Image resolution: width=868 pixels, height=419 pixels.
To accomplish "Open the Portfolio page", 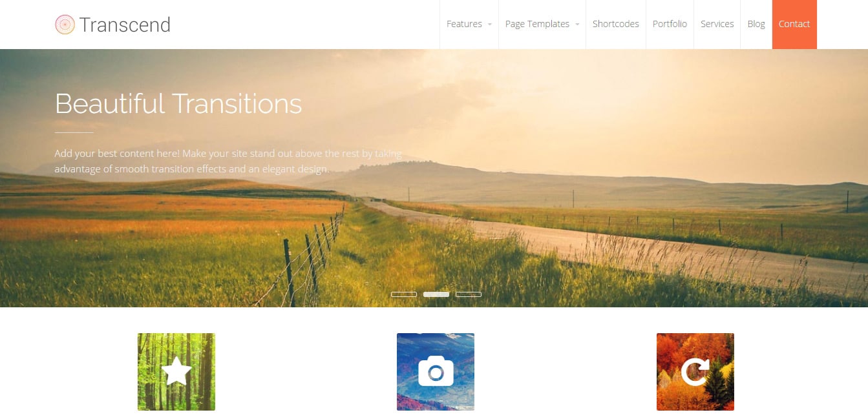I will click(x=670, y=24).
